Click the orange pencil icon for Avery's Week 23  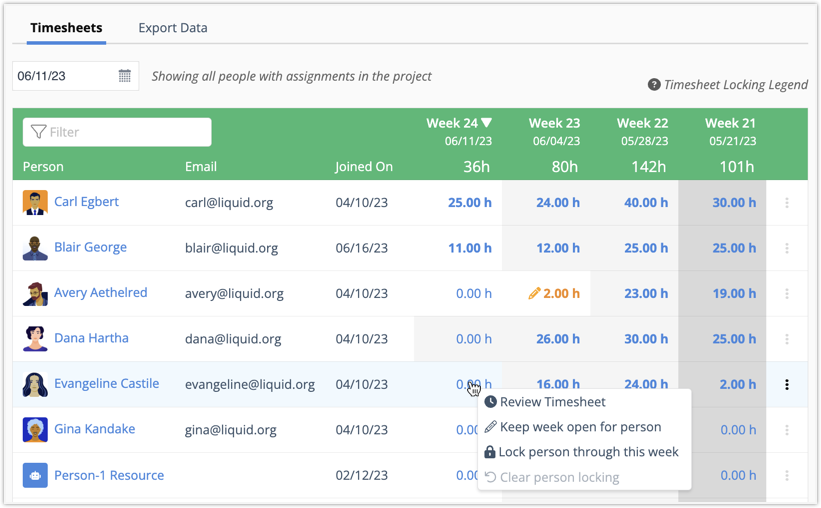tap(534, 294)
